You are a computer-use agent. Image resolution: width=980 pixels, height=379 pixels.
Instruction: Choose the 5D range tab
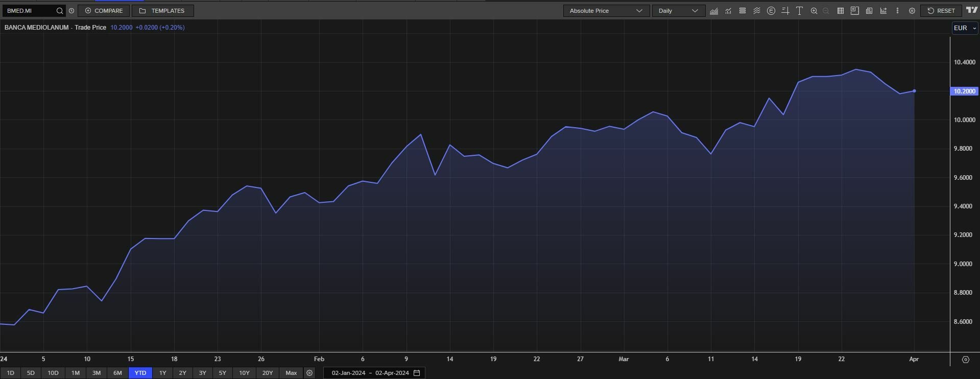(x=31, y=373)
